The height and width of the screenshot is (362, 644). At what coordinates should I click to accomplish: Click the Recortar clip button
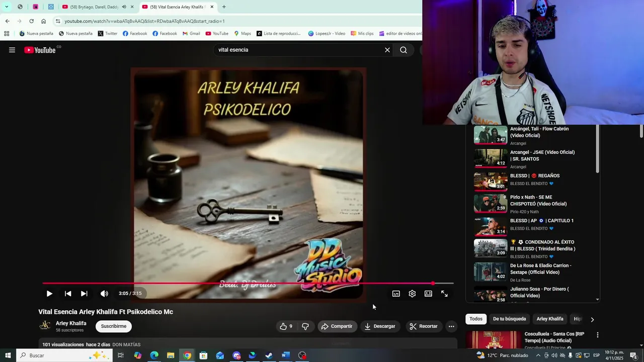click(424, 326)
